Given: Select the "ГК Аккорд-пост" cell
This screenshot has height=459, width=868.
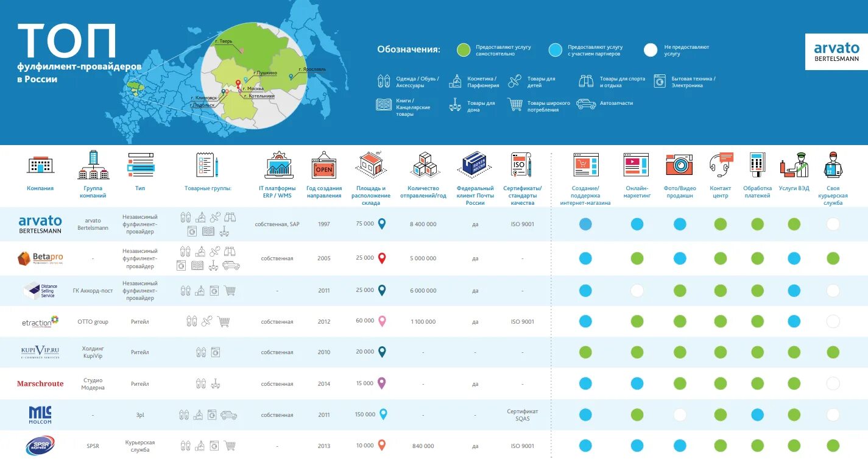Looking at the screenshot, I should tap(93, 291).
